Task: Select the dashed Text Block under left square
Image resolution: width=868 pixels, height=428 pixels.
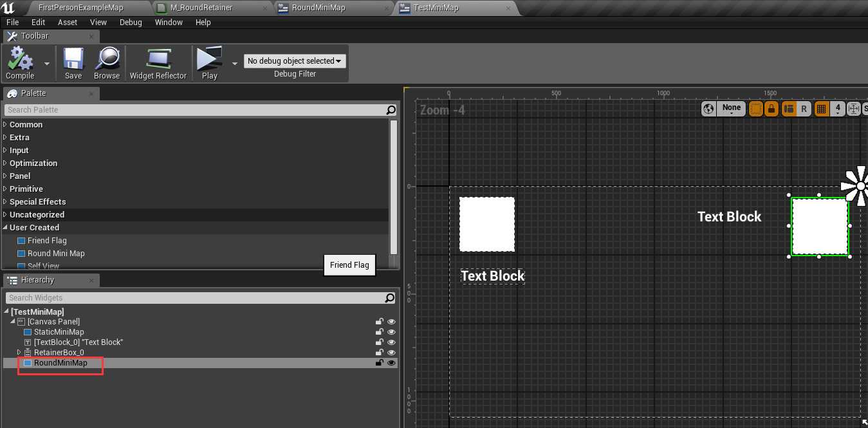Action: click(492, 276)
